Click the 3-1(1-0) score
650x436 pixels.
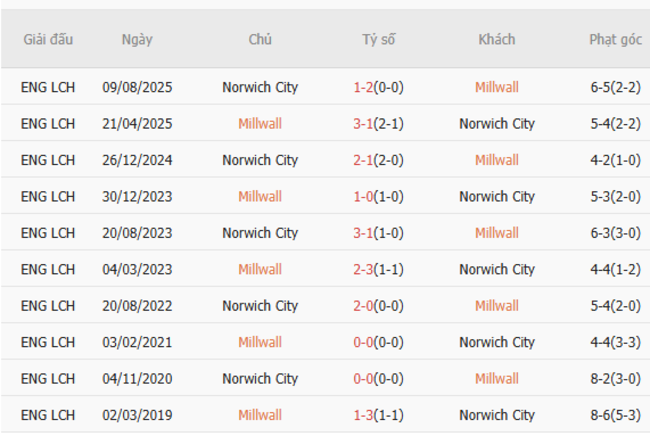click(x=379, y=233)
